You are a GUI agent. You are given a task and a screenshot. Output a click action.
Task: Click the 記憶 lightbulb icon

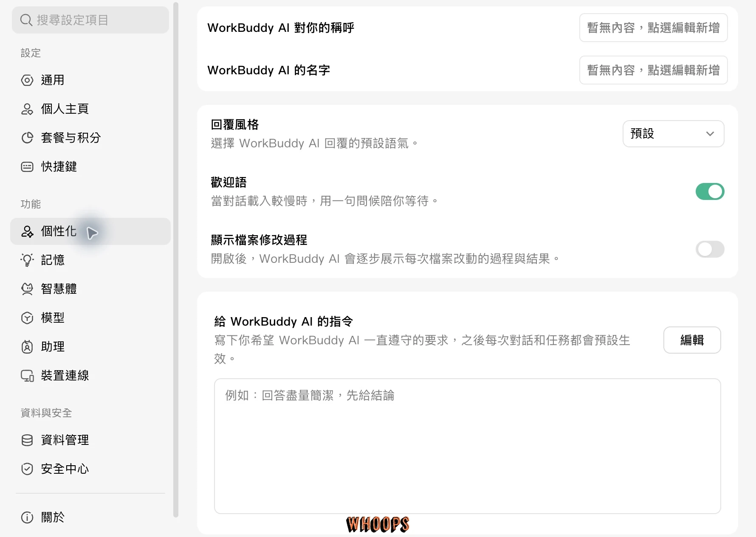[27, 260]
